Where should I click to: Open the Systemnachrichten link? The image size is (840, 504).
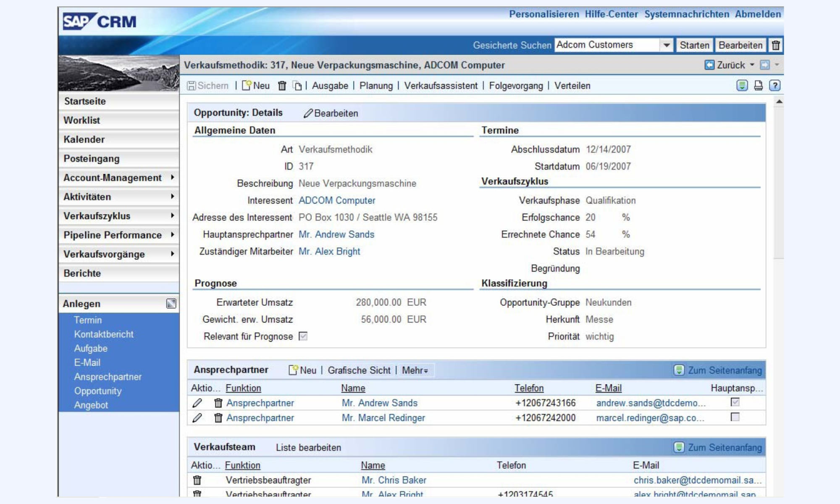click(x=687, y=14)
